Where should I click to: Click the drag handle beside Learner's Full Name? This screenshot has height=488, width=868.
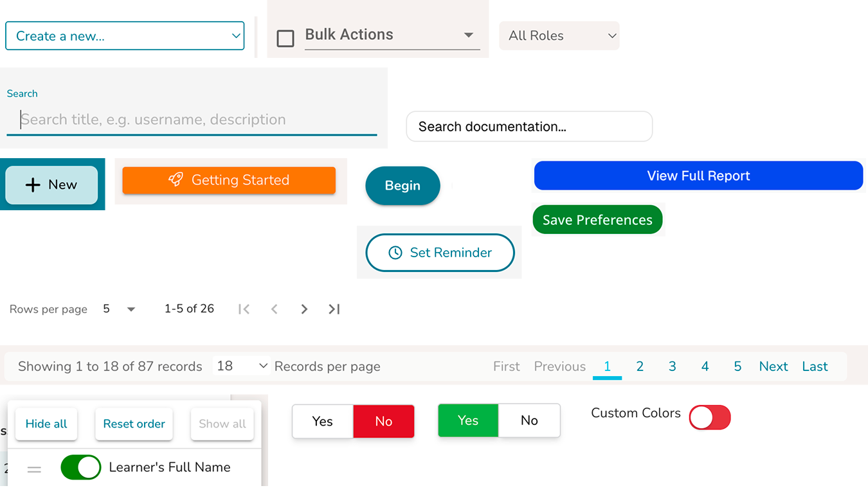coord(34,469)
